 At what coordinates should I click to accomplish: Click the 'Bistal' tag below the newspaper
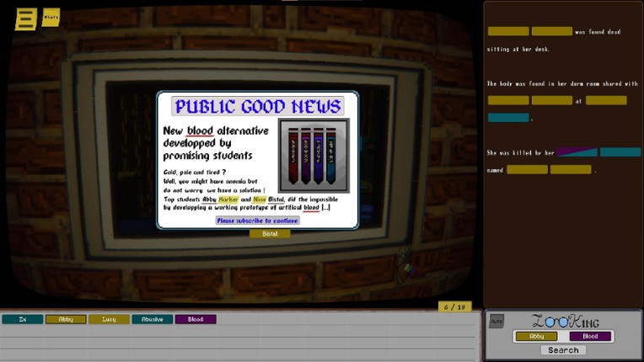(270, 234)
